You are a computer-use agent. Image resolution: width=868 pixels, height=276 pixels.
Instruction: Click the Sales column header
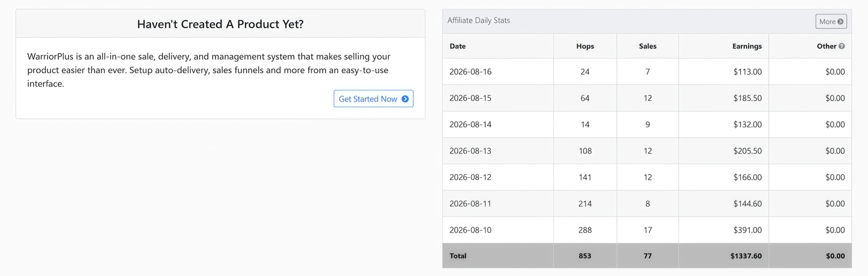click(x=647, y=46)
